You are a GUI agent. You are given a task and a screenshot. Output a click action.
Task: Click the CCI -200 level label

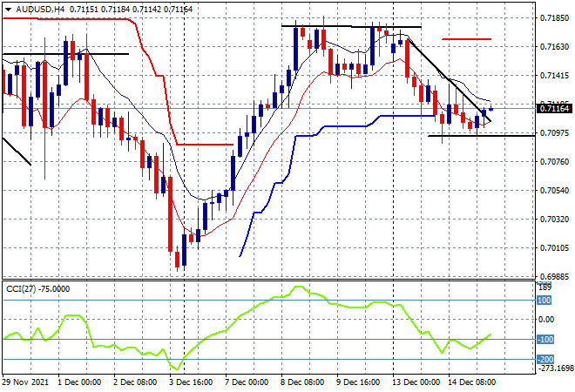[x=545, y=360]
